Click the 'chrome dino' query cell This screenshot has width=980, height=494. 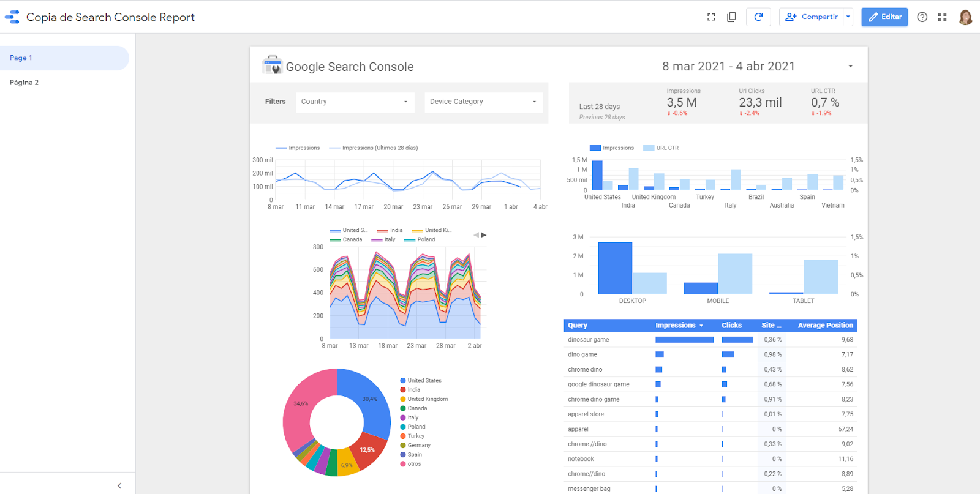[585, 370]
